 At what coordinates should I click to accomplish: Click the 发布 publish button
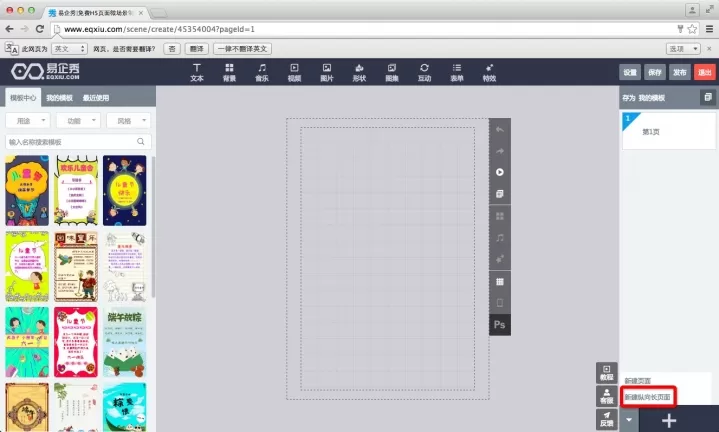(680, 72)
